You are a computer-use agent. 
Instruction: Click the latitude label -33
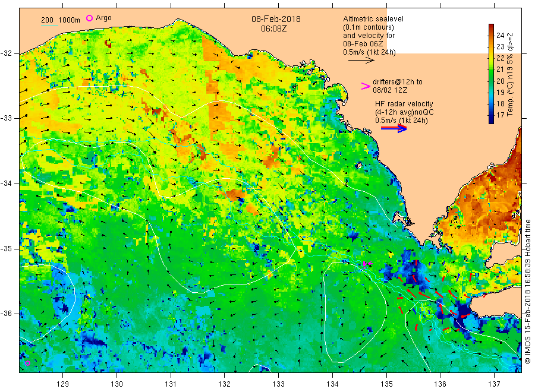click(x=6, y=118)
